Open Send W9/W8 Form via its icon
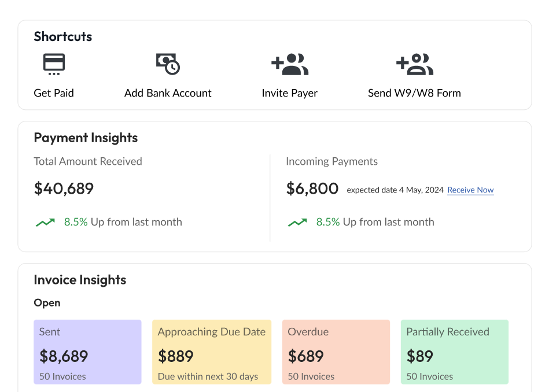Screen dimensions: 549x392 click(414, 64)
